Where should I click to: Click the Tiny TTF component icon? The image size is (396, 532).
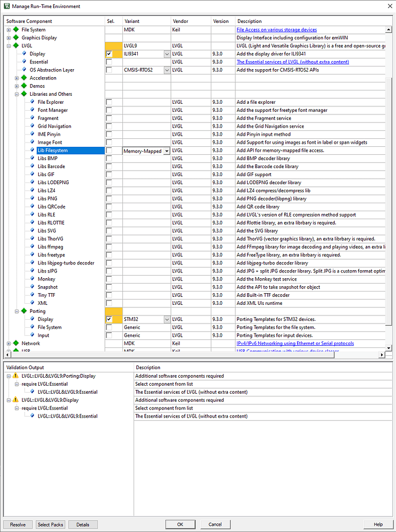point(32,295)
